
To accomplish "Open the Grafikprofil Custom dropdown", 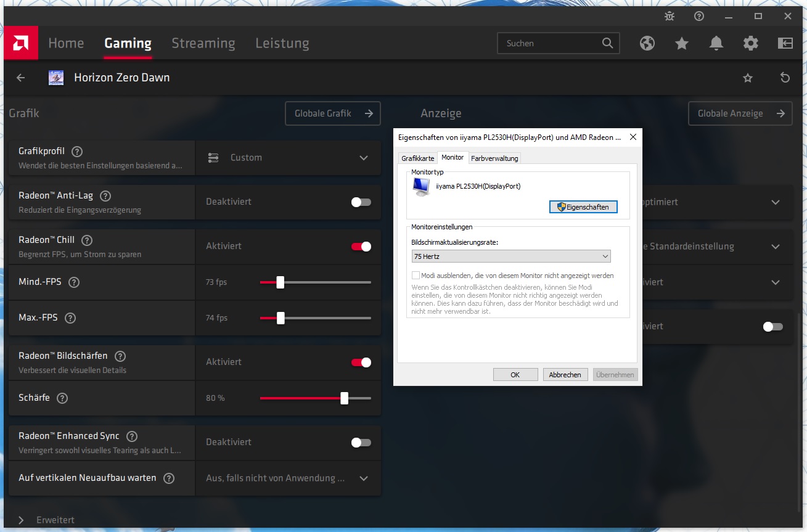I will pos(289,158).
